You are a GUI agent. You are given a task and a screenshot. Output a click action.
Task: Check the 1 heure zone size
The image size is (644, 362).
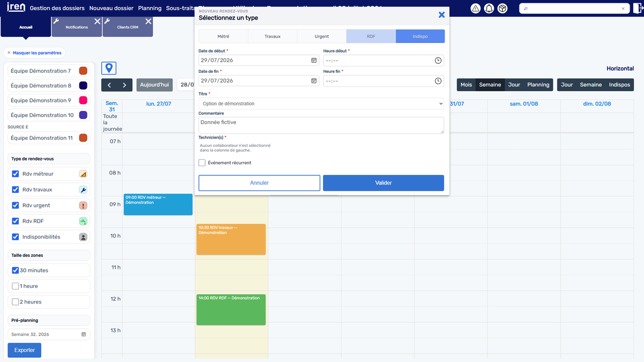(x=16, y=286)
